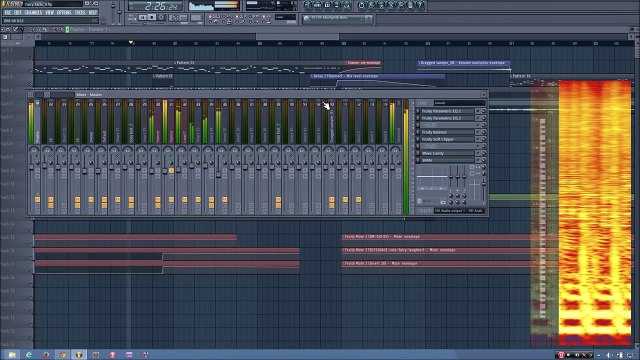Click the sixth round shortcut icon in the top toolbar
The height and width of the screenshot is (360, 640).
coord(361,5)
